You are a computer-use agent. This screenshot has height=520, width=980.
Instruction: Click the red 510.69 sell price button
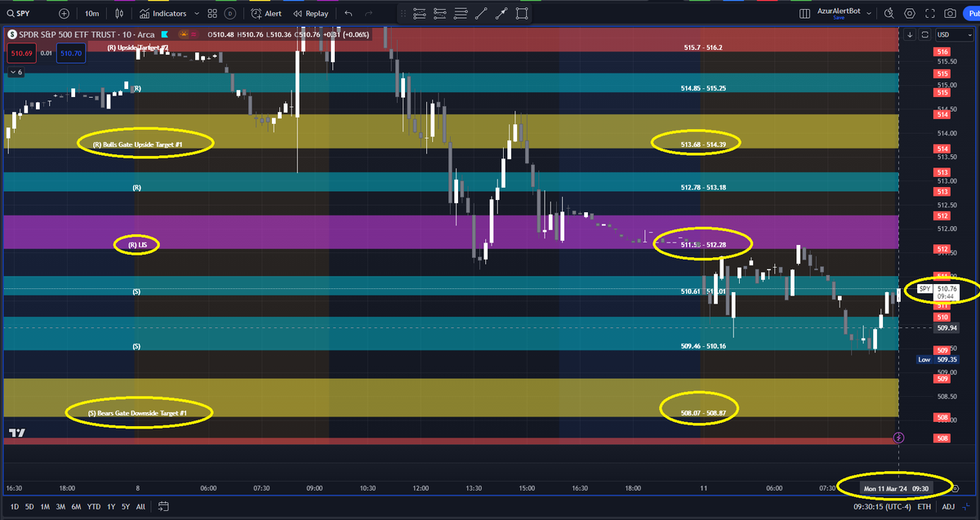(21, 53)
